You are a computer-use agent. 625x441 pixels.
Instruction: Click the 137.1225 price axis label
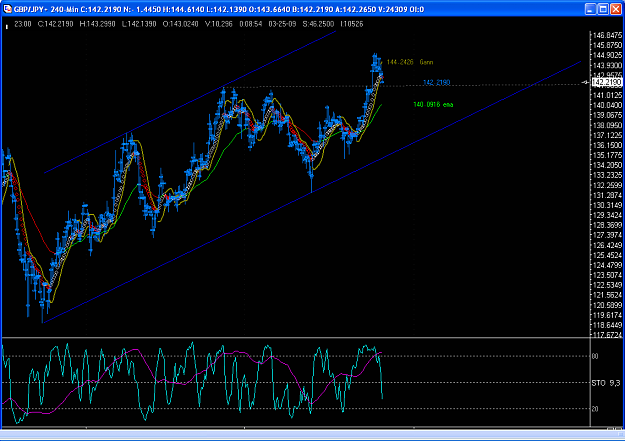pos(607,136)
